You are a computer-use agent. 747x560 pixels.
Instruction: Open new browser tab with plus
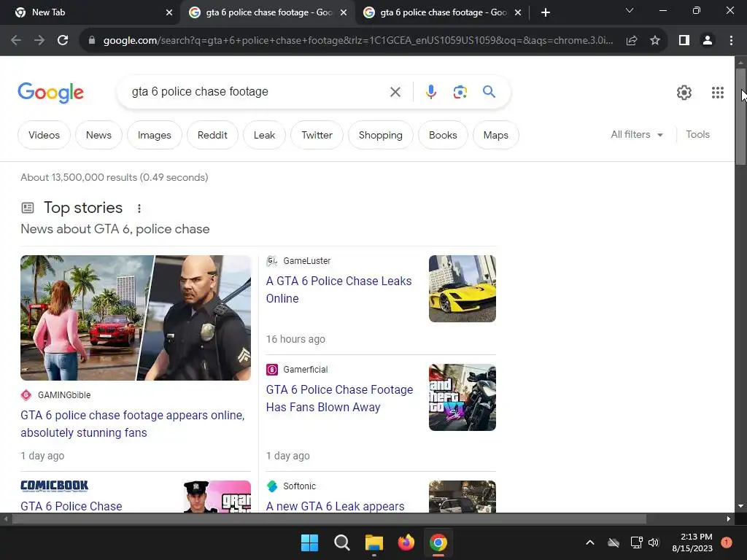click(x=546, y=12)
